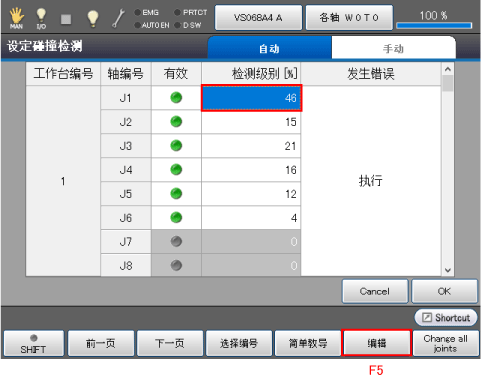481x377 pixels.
Task: Select the 自动 tab
Action: (x=269, y=48)
